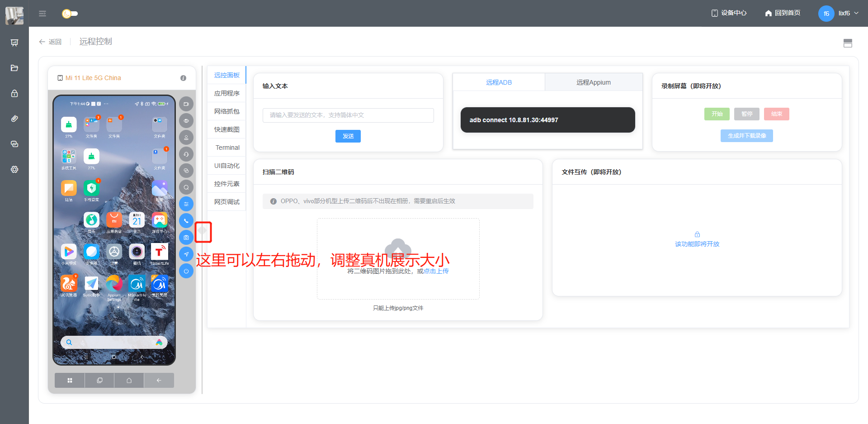The image size is (868, 424).
Task: Toggle the eye icon beside phone
Action: [x=186, y=121]
